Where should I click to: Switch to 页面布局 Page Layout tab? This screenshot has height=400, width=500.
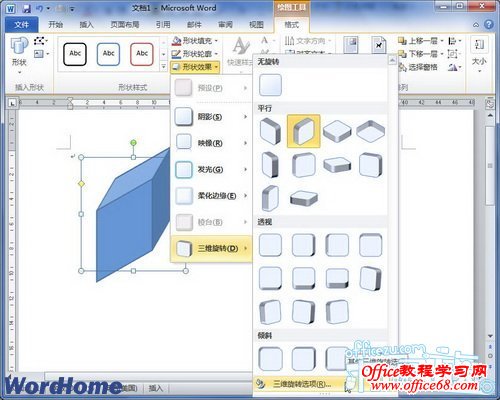tap(125, 25)
